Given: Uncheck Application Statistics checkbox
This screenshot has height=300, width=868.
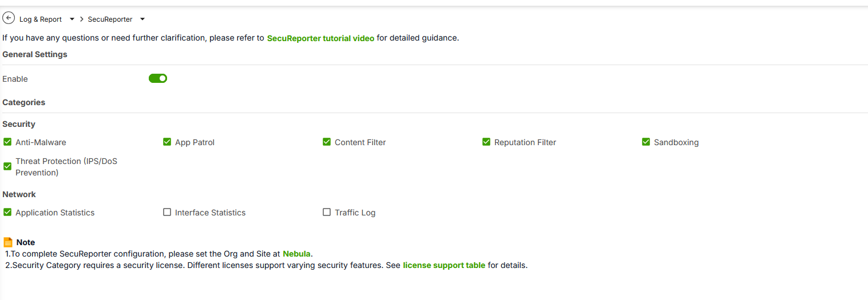Looking at the screenshot, I should [x=7, y=213].
